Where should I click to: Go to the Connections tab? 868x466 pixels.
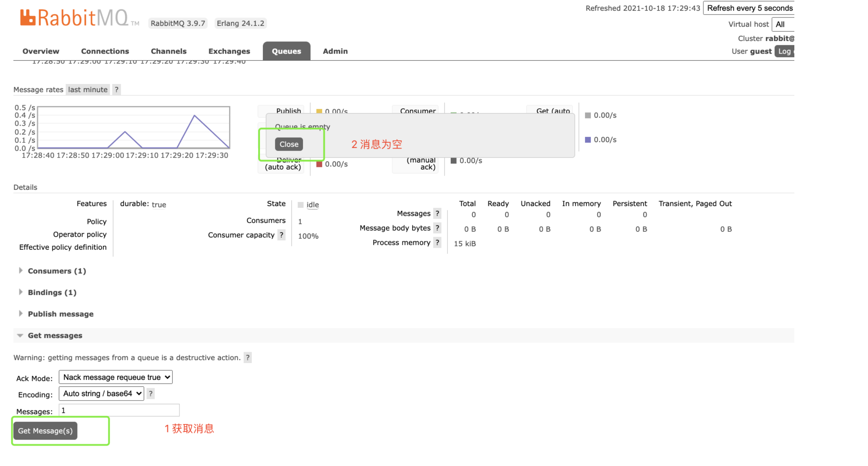click(x=105, y=51)
